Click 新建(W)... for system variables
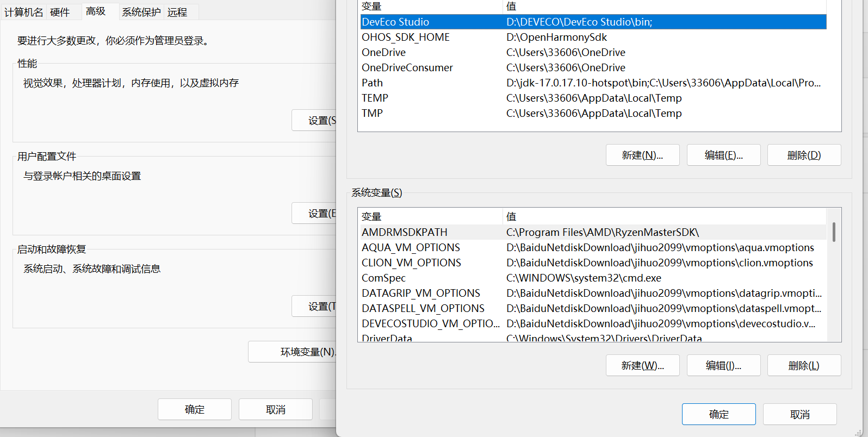Viewport: 868px width, 437px height. (x=643, y=365)
